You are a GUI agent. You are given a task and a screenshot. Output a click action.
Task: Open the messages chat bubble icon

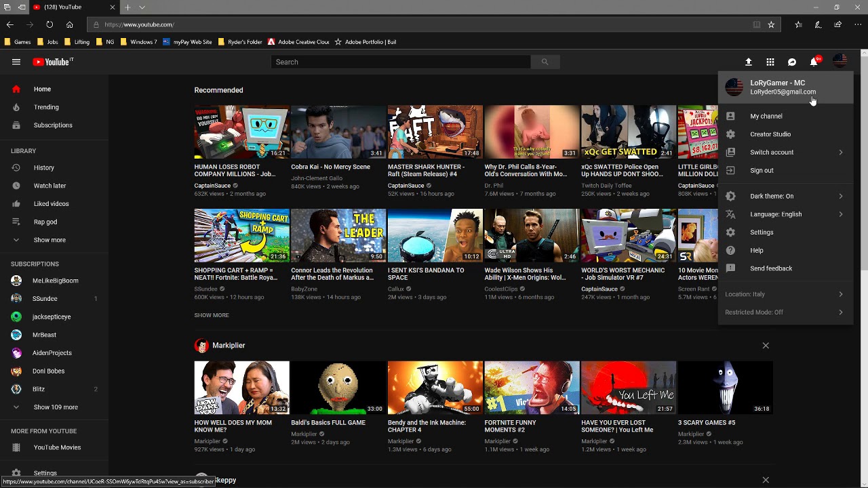click(x=792, y=62)
